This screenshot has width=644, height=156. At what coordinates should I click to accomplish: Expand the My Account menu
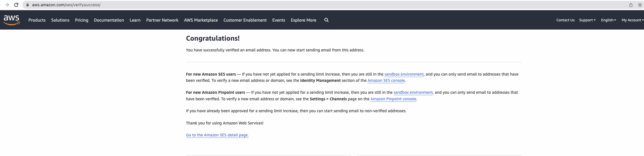pos(632,20)
